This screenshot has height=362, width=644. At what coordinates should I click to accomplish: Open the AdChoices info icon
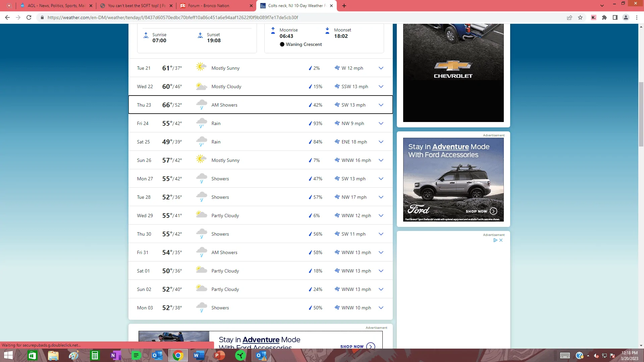[495, 240]
